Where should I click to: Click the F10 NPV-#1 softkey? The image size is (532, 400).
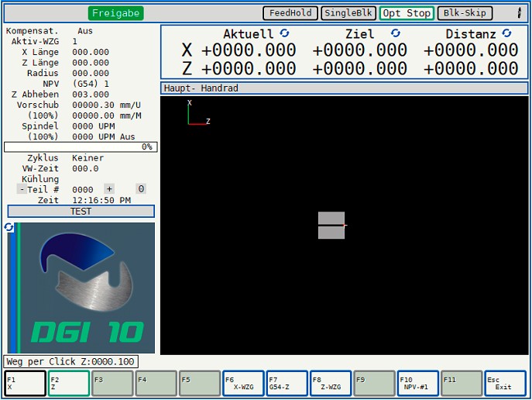click(x=417, y=384)
